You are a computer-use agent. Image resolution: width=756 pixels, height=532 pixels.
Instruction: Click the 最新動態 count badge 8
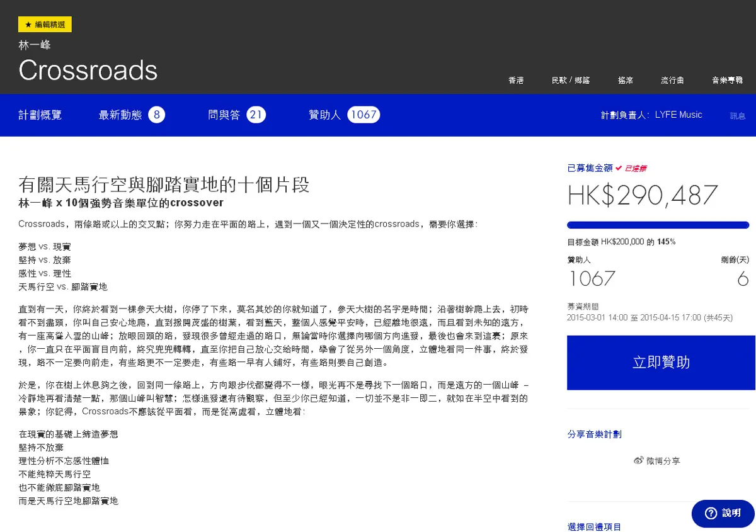coord(156,115)
